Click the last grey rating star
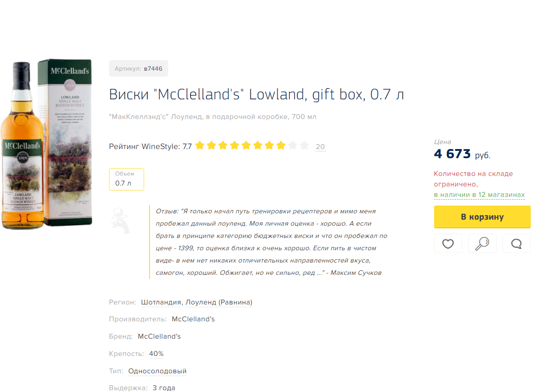549x392 pixels. point(304,146)
